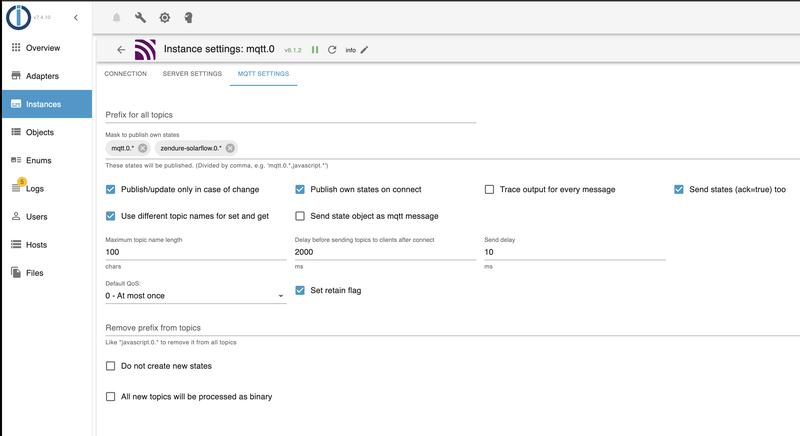The width and height of the screenshot is (800, 436).
Task: Click the v7.4.10 version text
Action: (x=42, y=17)
